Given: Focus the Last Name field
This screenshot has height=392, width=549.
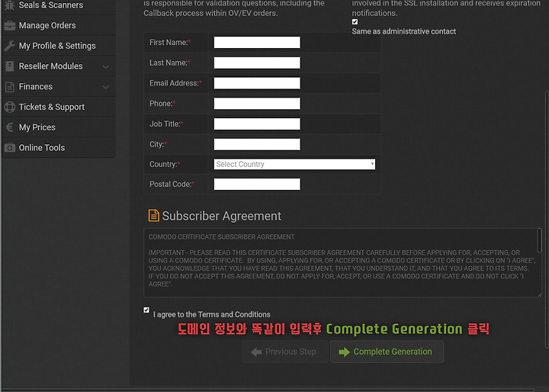Looking at the screenshot, I should pyautogui.click(x=257, y=63).
